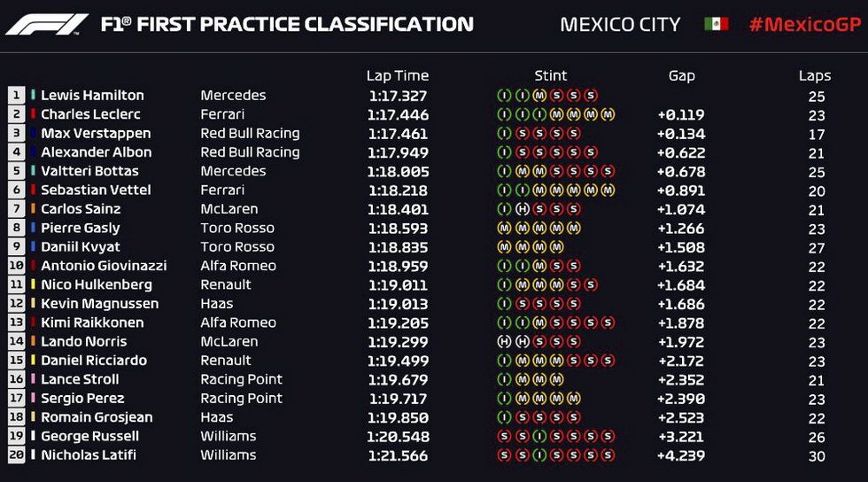The image size is (868, 482).
Task: Click the Mexico City location label
Action: click(620, 25)
